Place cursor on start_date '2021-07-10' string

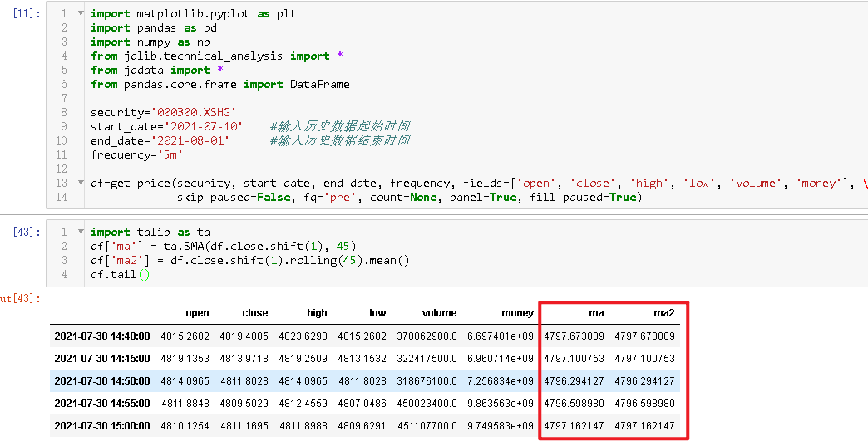(x=203, y=126)
